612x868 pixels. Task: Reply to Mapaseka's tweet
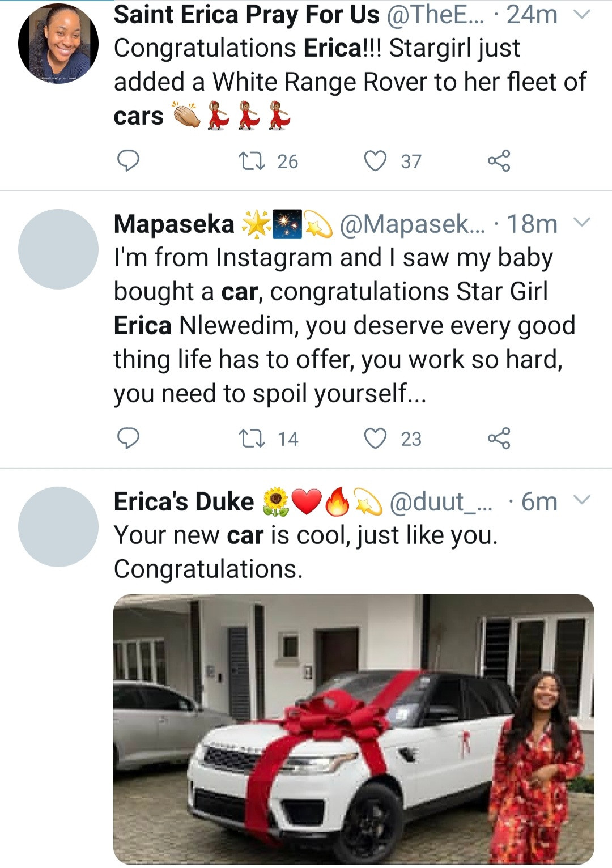coord(128,439)
